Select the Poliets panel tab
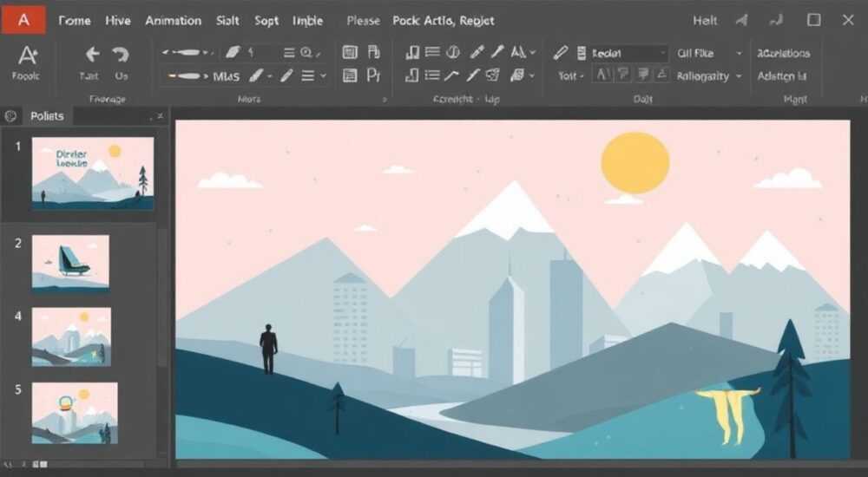This screenshot has width=868, height=477. 47,116
